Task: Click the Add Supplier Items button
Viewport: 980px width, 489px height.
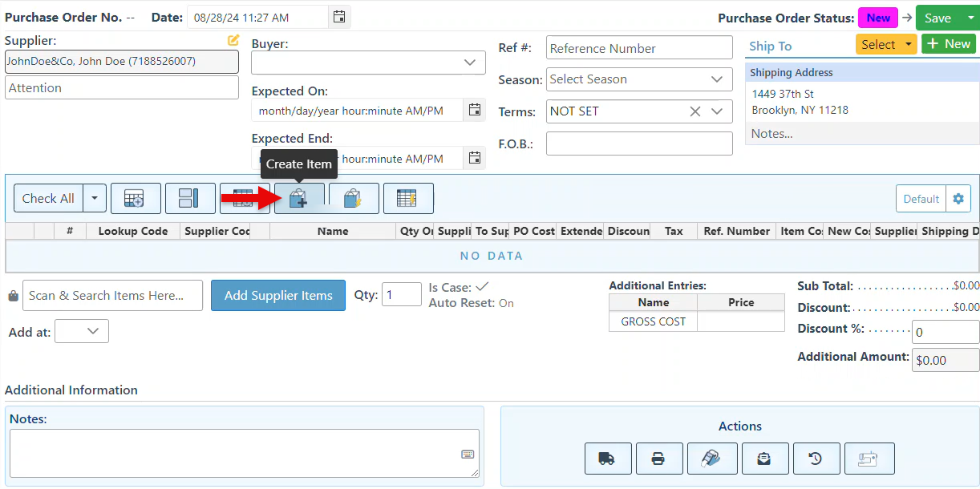Action: click(x=278, y=296)
